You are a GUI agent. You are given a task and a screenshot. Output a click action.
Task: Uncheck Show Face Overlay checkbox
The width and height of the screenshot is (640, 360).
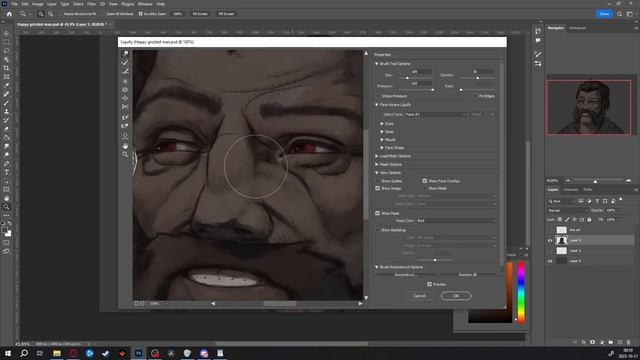[x=425, y=181]
